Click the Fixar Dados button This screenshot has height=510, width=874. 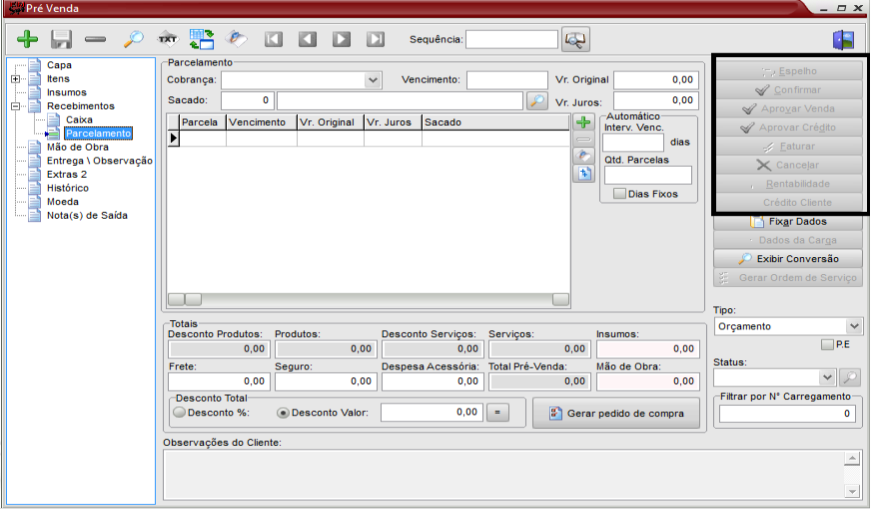788,222
